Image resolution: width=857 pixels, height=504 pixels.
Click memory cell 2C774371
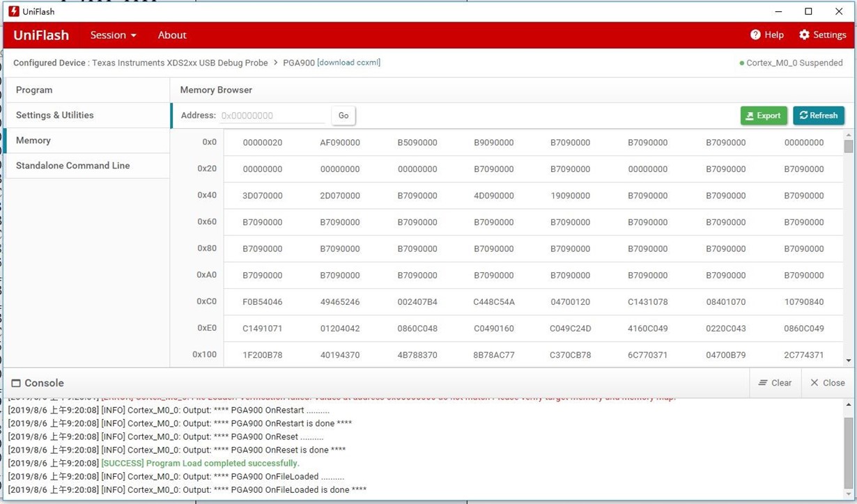coord(804,355)
